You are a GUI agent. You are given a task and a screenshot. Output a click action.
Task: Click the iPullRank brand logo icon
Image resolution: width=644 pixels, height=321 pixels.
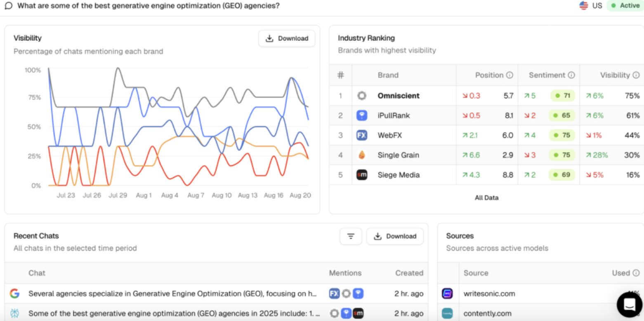[362, 115]
